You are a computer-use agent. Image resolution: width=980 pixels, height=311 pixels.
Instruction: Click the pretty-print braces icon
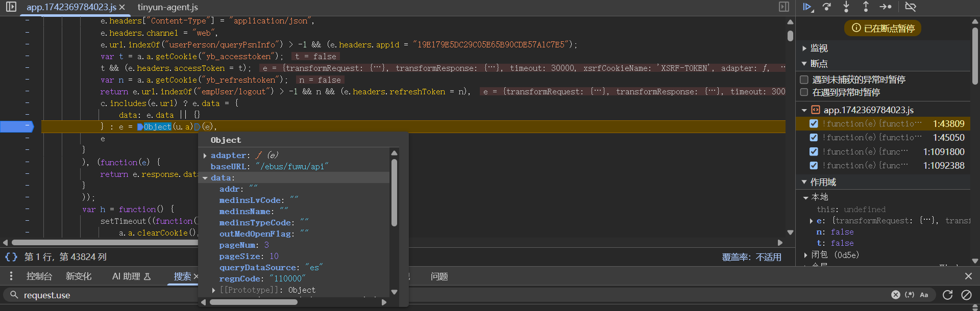11,257
